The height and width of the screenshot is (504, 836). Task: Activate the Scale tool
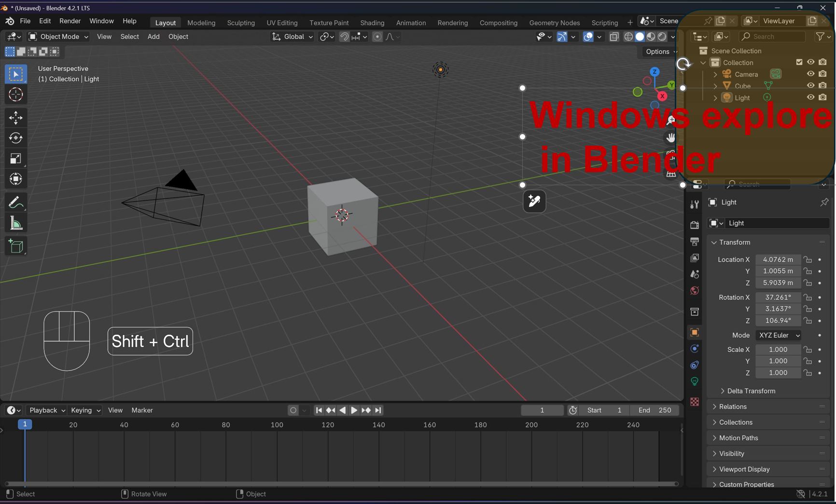click(x=16, y=159)
